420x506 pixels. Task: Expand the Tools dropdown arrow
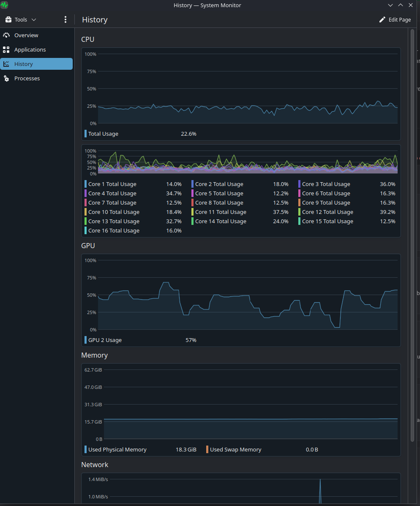pyautogui.click(x=34, y=19)
